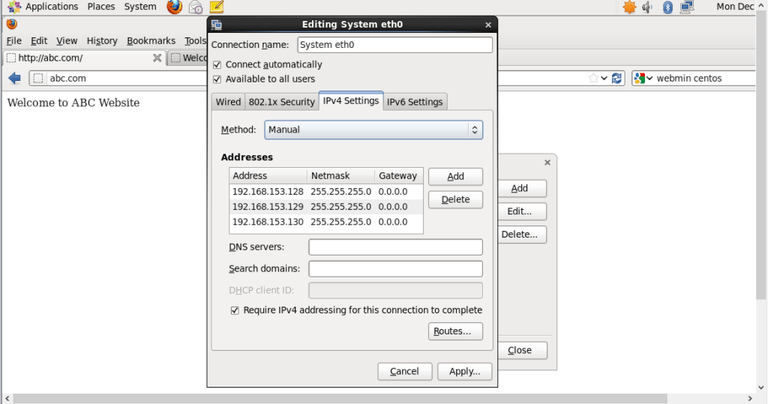
Task: Select the address row 192.168.153.129
Action: point(326,207)
